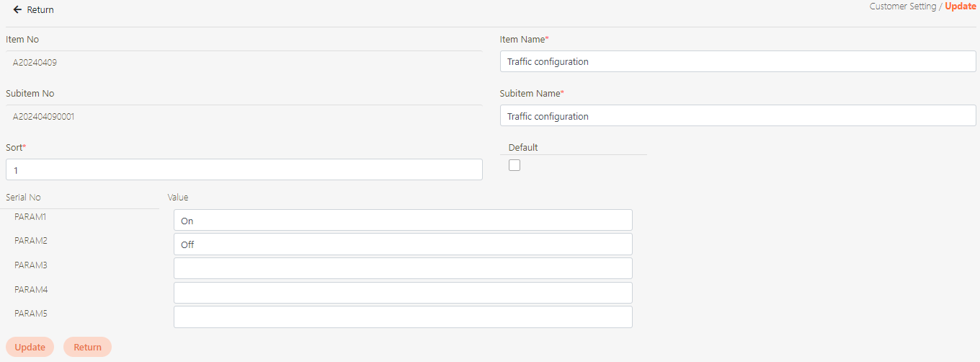
Task: Select the Update breadcrumb at top right
Action: pos(960,6)
